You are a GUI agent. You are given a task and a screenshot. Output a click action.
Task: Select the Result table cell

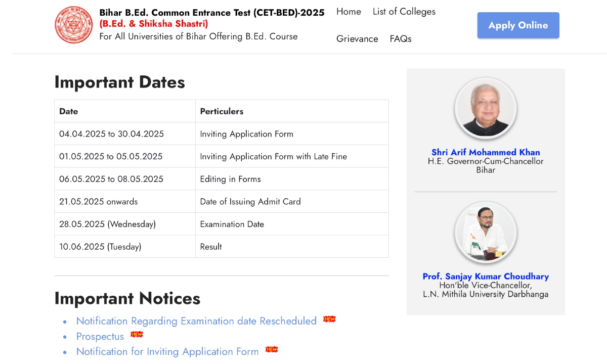(292, 246)
